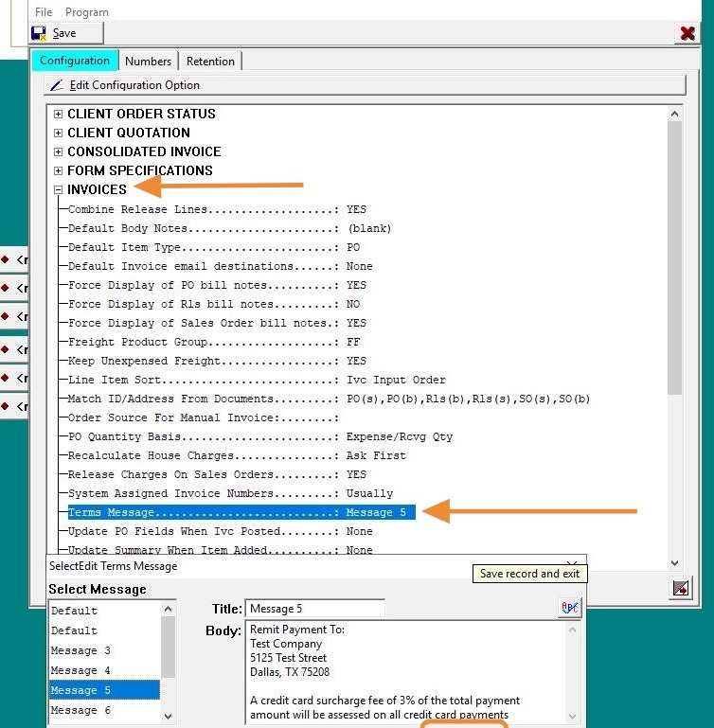Viewport: 714px width, 728px height.
Task: Click the Save floppy disk icon
Action: click(39, 33)
